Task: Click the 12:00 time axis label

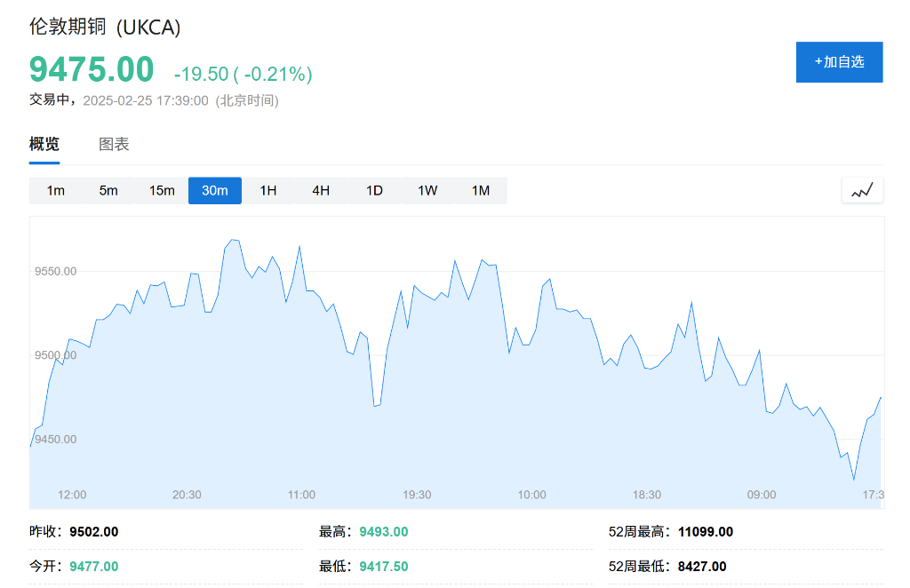Action: [72, 495]
